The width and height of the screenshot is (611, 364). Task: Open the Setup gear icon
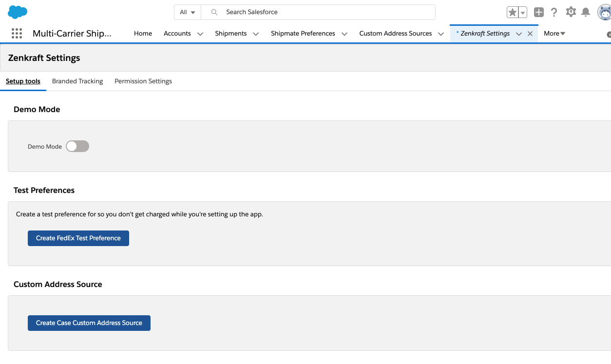point(571,12)
